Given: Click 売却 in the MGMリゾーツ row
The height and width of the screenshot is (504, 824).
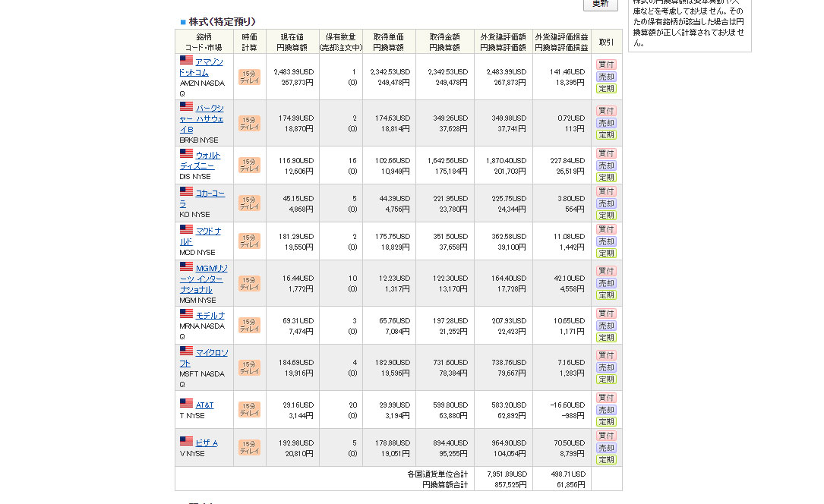Looking at the screenshot, I should [x=606, y=283].
